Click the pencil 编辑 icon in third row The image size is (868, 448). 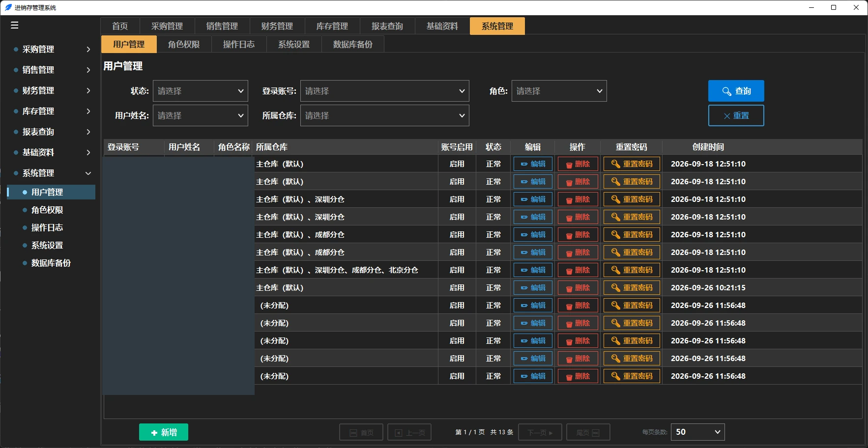click(x=533, y=199)
